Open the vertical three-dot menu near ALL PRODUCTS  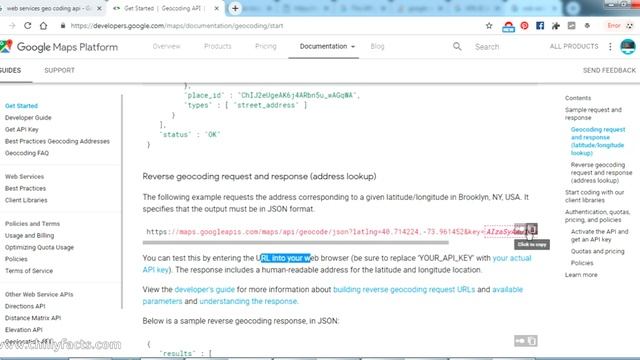[x=610, y=47]
